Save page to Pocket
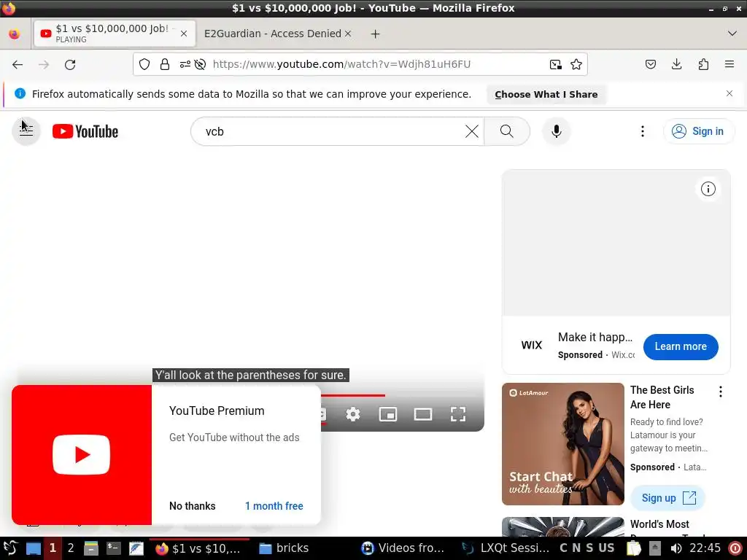The width and height of the screenshot is (747, 560). (651, 64)
